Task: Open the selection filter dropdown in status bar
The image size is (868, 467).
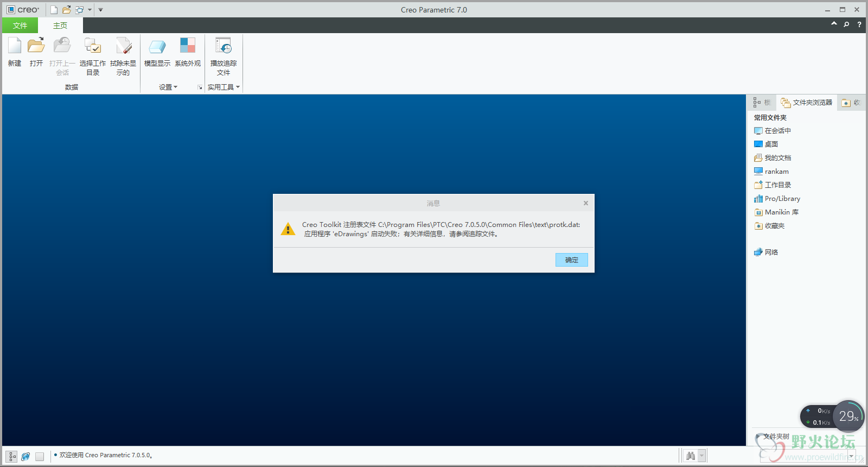Action: coord(851,456)
